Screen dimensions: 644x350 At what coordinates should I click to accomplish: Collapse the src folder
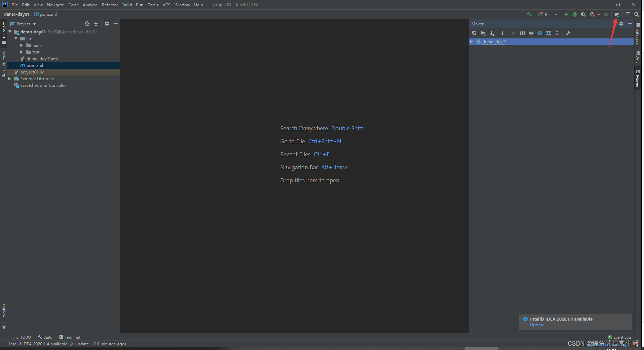pyautogui.click(x=16, y=38)
